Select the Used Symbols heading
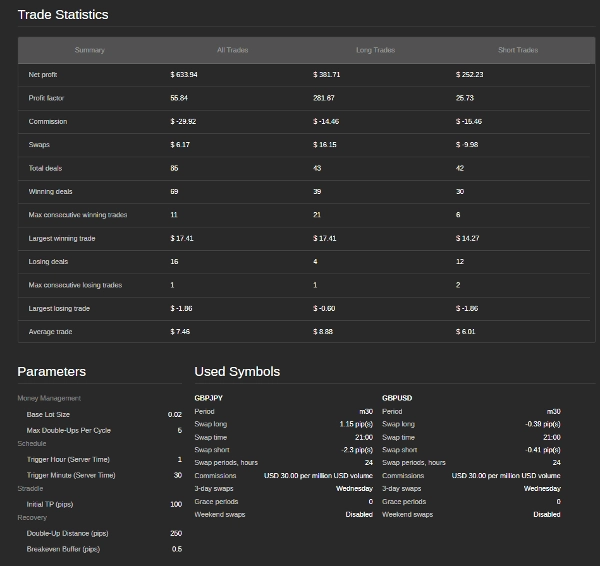This screenshot has height=566, width=600. pyautogui.click(x=237, y=372)
